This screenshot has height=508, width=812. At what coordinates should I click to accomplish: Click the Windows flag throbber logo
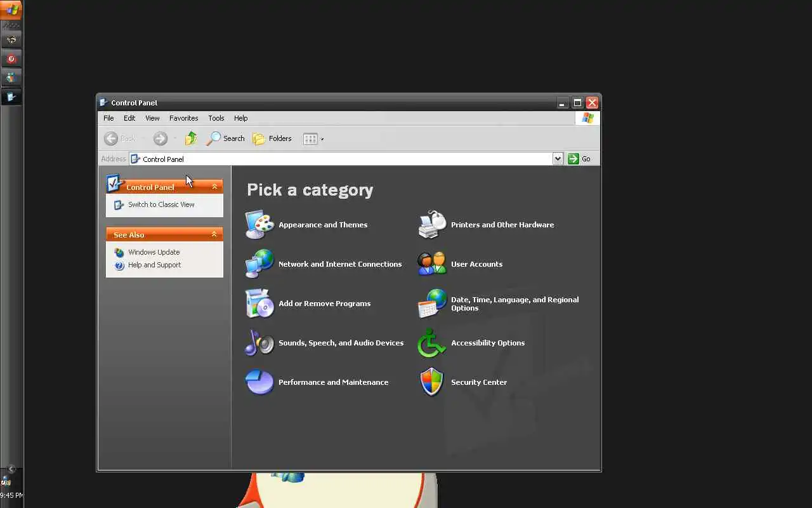pyautogui.click(x=587, y=118)
